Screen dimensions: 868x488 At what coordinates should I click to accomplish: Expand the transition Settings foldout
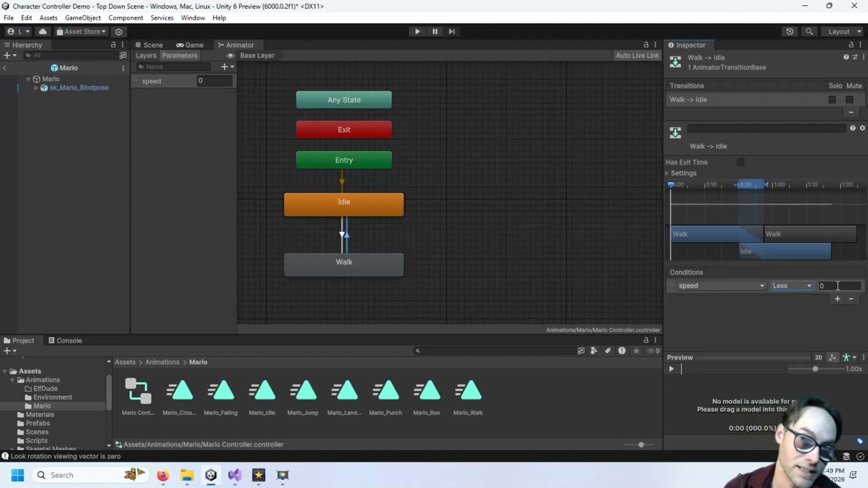(667, 173)
